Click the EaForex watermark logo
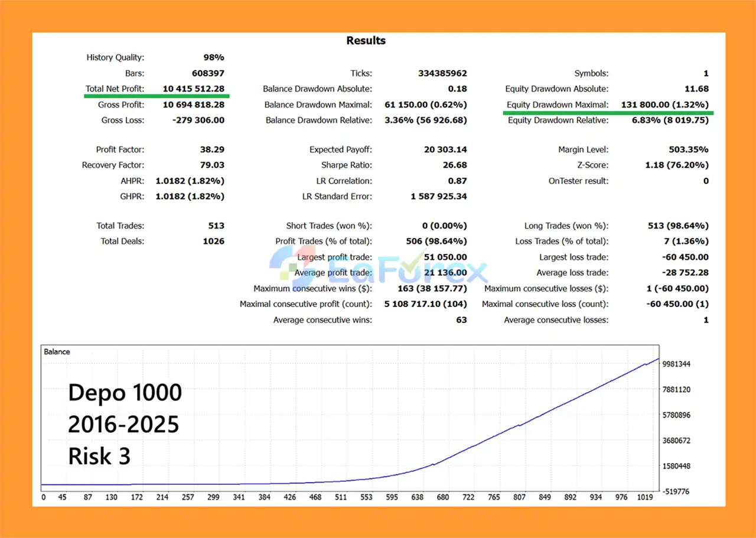Screen dimensions: 756x538 tap(378, 269)
